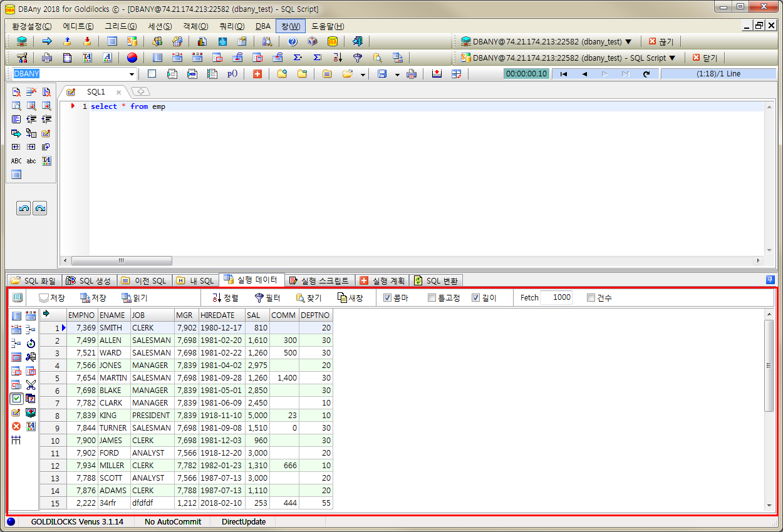Switch to the 실행 계획 tab
This screenshot has width=783, height=532.
[383, 281]
